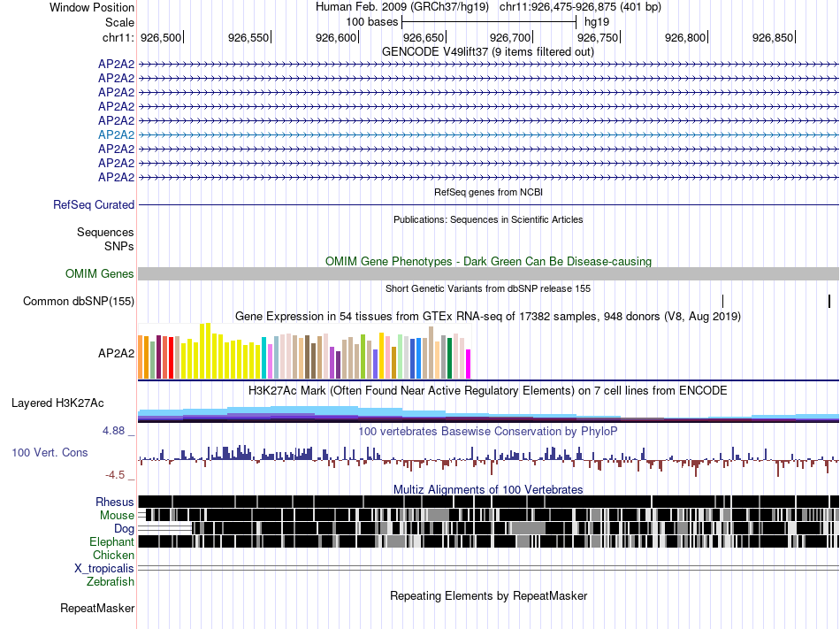This screenshot has height=629, width=840.
Task: Open the GTEx Gene Expression track title
Action: point(487,317)
